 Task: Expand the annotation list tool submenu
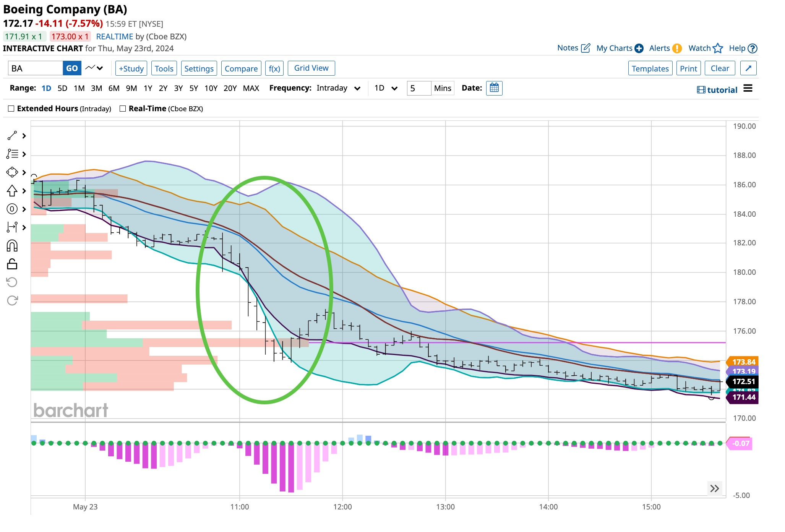tap(24, 154)
